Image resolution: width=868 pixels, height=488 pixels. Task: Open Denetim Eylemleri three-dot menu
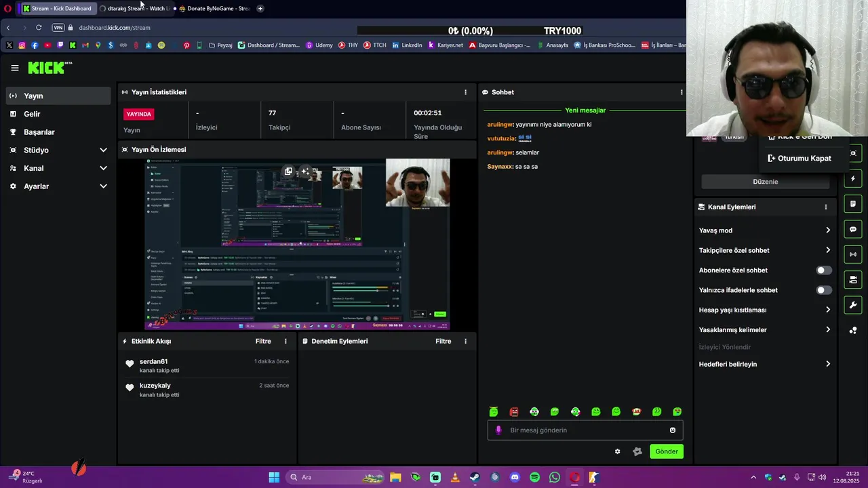click(465, 341)
